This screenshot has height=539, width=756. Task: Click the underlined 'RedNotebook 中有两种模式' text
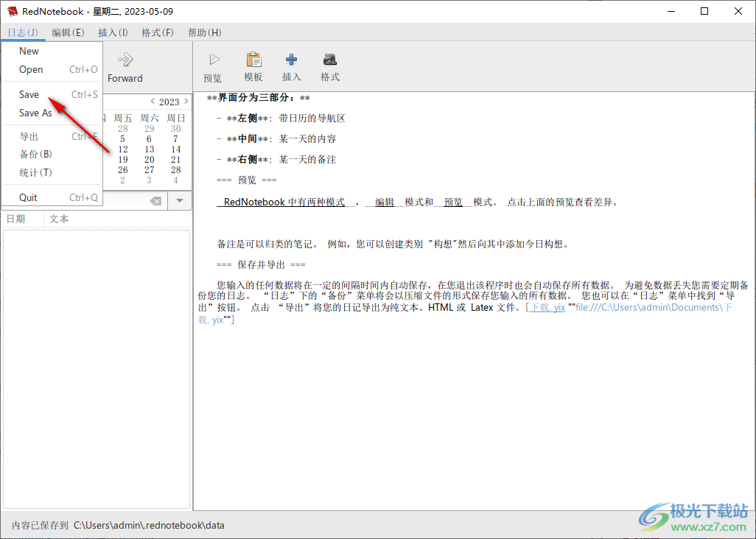tap(284, 202)
